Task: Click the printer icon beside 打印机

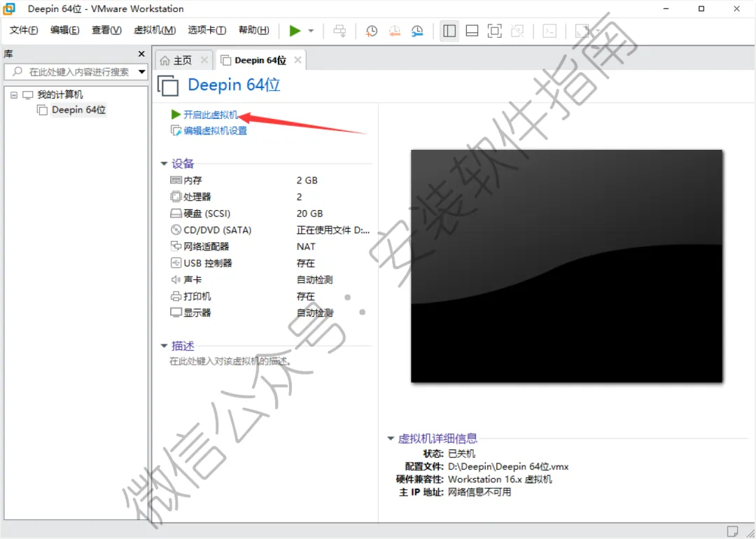Action: click(176, 296)
